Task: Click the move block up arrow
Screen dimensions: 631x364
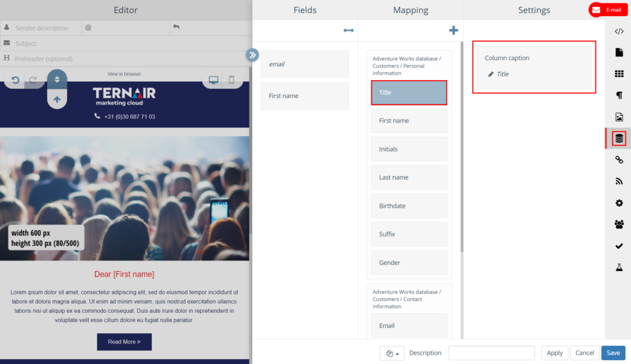Action: (x=57, y=99)
